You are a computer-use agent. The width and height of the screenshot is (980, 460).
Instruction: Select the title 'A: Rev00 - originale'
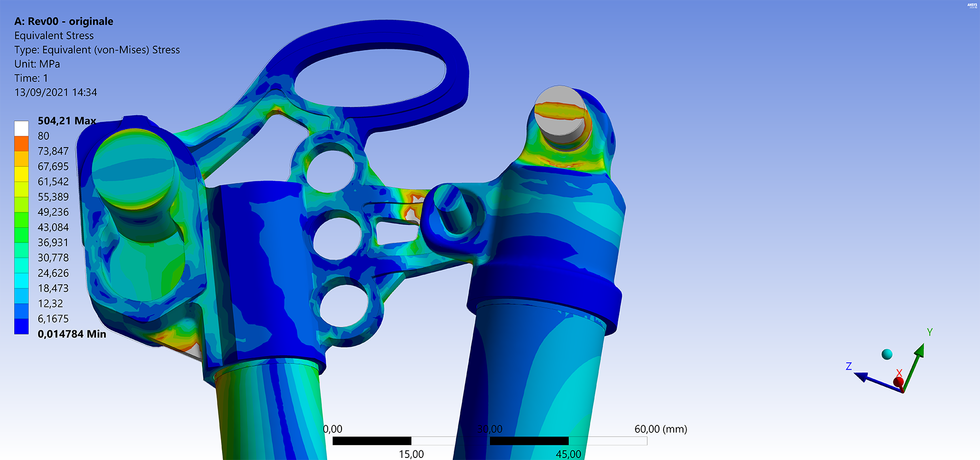pyautogui.click(x=64, y=21)
